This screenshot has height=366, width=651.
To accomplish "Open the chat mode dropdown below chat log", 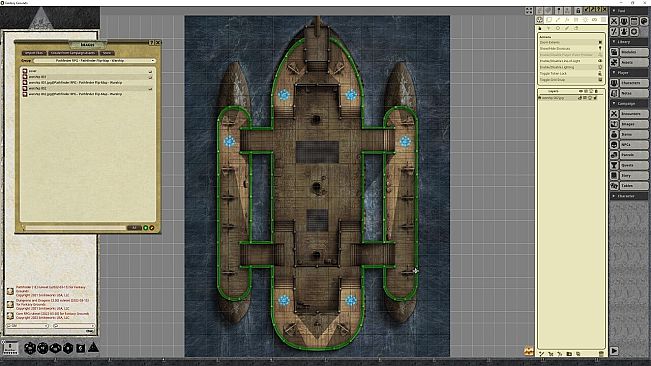I will 28,326.
